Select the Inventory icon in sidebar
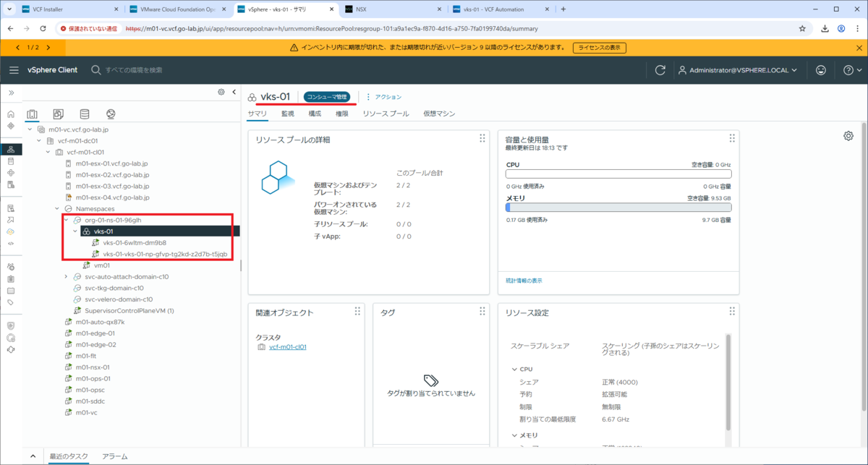The width and height of the screenshot is (868, 465). pyautogui.click(x=10, y=150)
